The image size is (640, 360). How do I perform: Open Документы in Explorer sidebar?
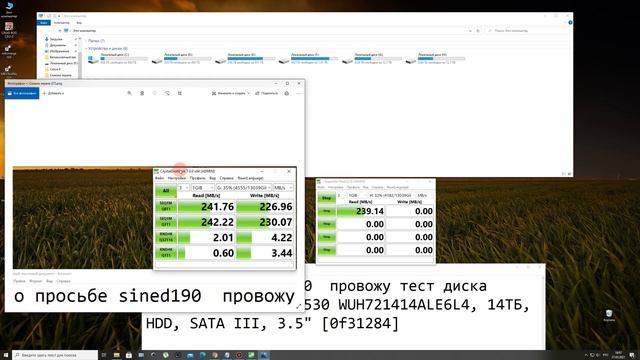(x=58, y=45)
